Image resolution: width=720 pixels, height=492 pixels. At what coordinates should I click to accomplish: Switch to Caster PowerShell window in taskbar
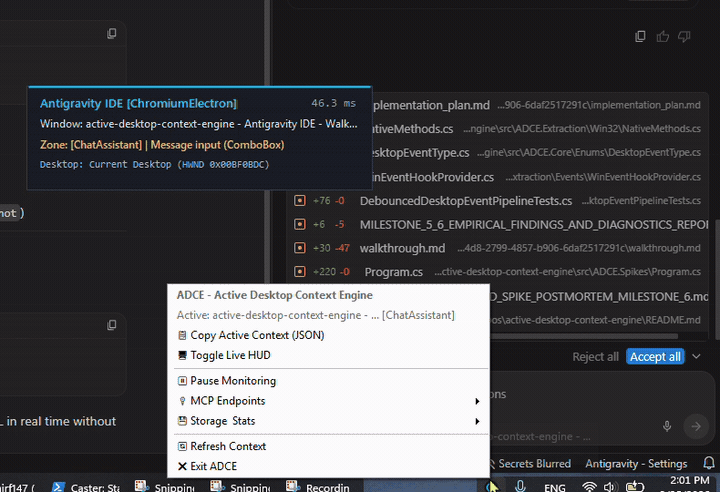click(x=85, y=487)
